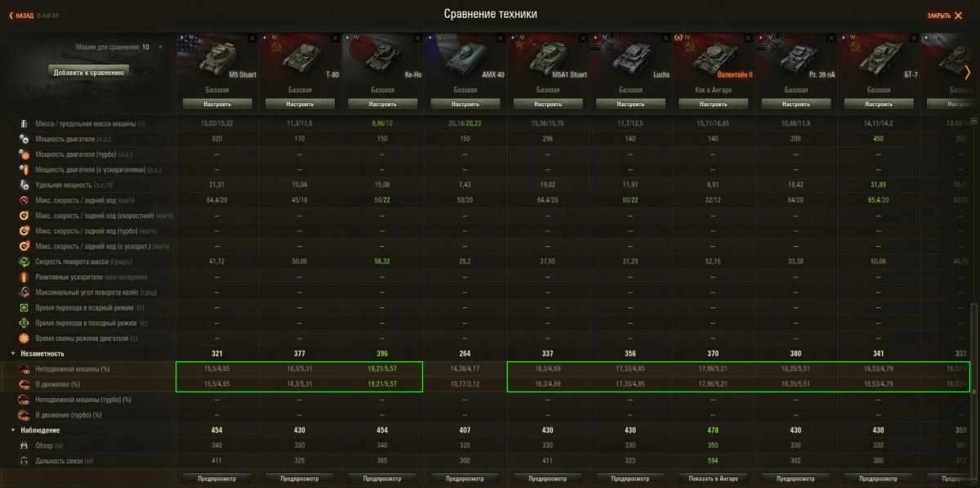
Task: Click Закрыть to close comparison
Action: (950, 16)
